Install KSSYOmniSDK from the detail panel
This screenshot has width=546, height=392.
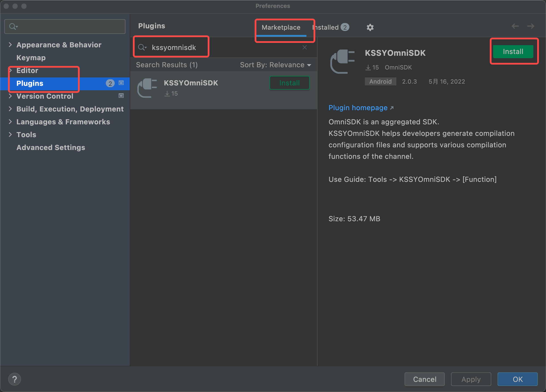tap(513, 52)
